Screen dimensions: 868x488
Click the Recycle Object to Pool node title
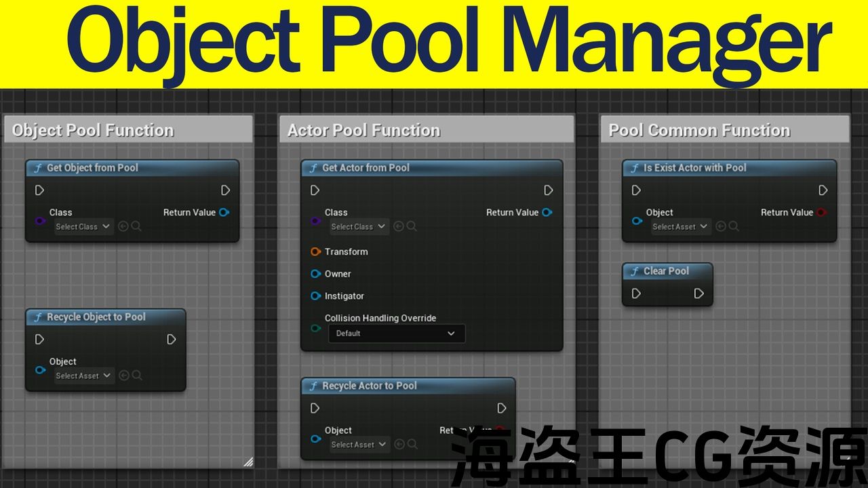96,317
